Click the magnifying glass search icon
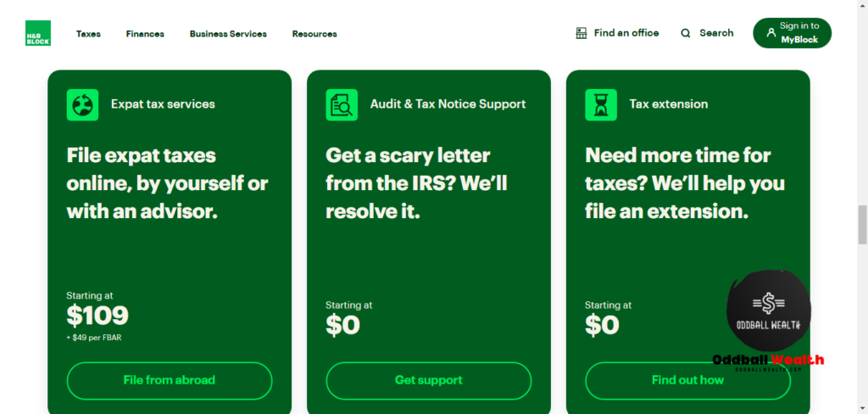The width and height of the screenshot is (868, 414). coord(685,33)
